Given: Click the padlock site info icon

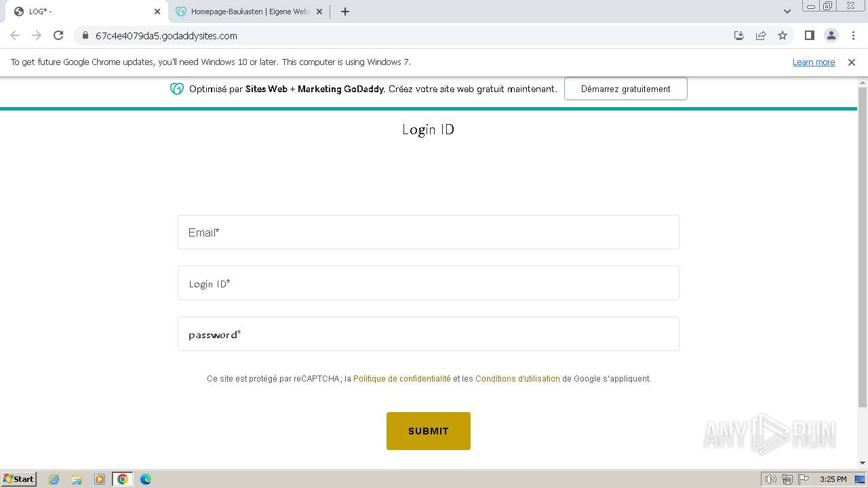Looking at the screenshot, I should [x=85, y=36].
